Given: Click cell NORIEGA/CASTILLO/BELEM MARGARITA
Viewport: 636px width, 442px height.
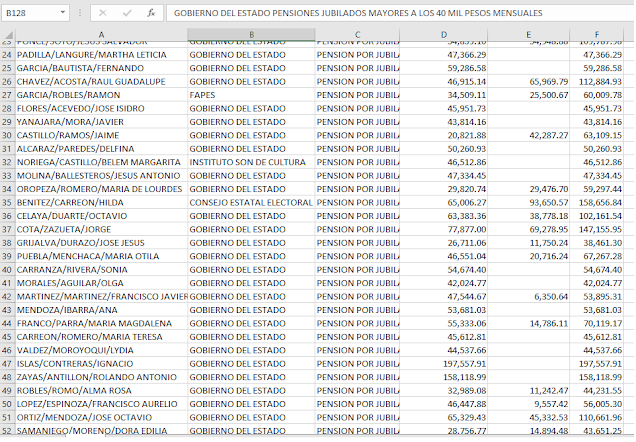Looking at the screenshot, I should [x=101, y=162].
